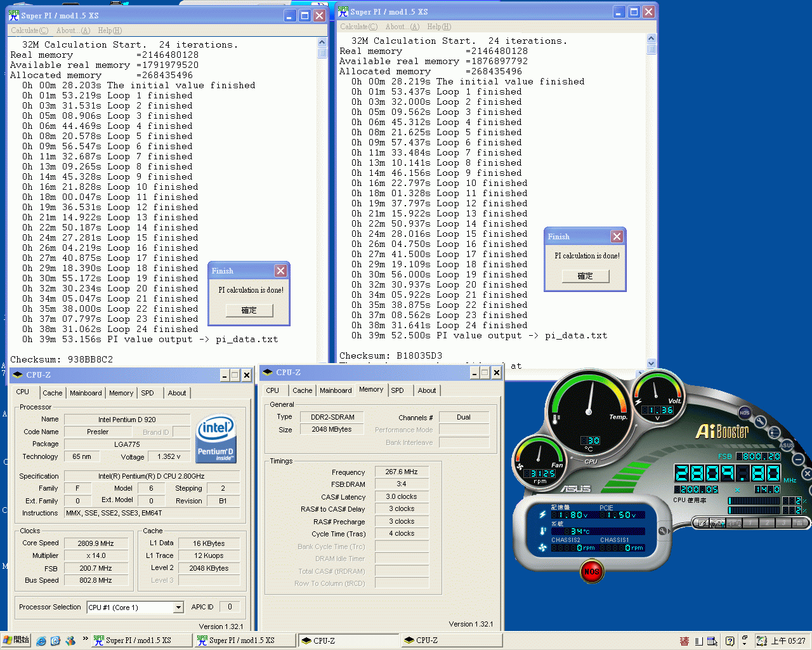Switch to Mainboard tab in left CPU-Z
This screenshot has height=650, width=812.
click(86, 393)
